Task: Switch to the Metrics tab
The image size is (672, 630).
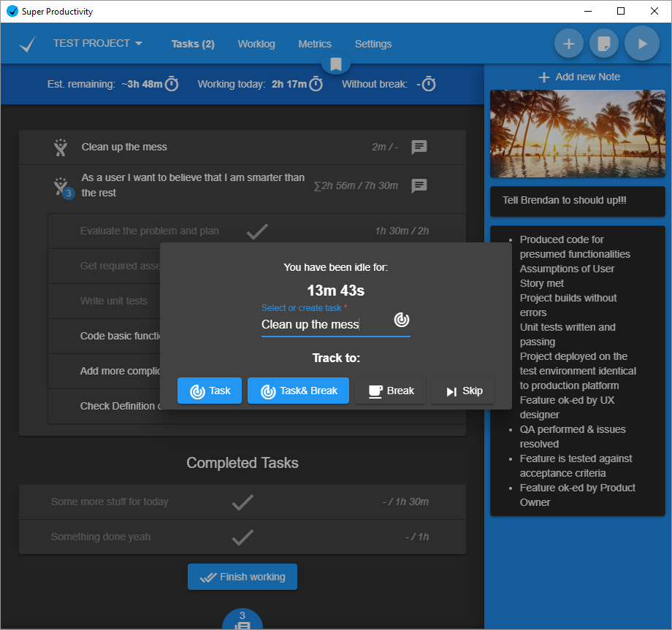Action: (x=315, y=44)
